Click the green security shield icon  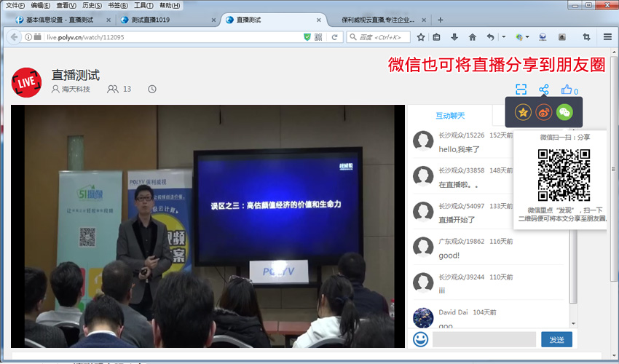[x=307, y=37]
